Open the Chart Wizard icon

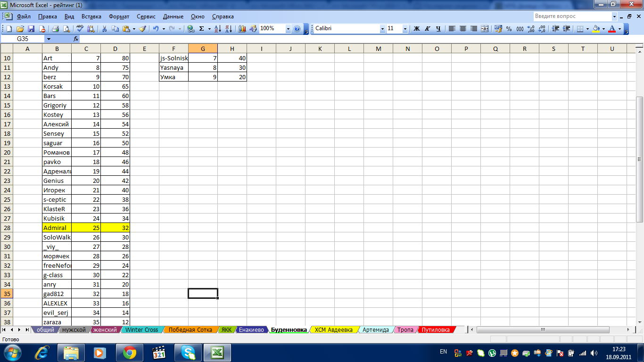tap(242, 29)
